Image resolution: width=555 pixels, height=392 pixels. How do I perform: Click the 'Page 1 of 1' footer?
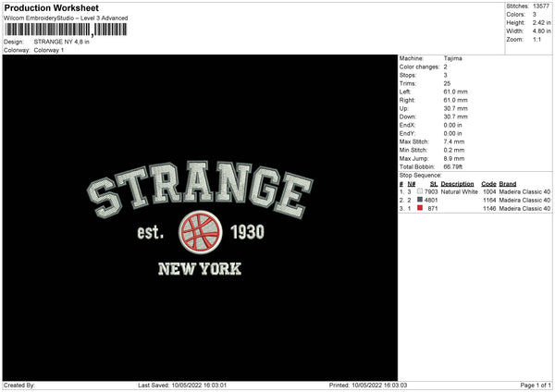pyautogui.click(x=536, y=386)
